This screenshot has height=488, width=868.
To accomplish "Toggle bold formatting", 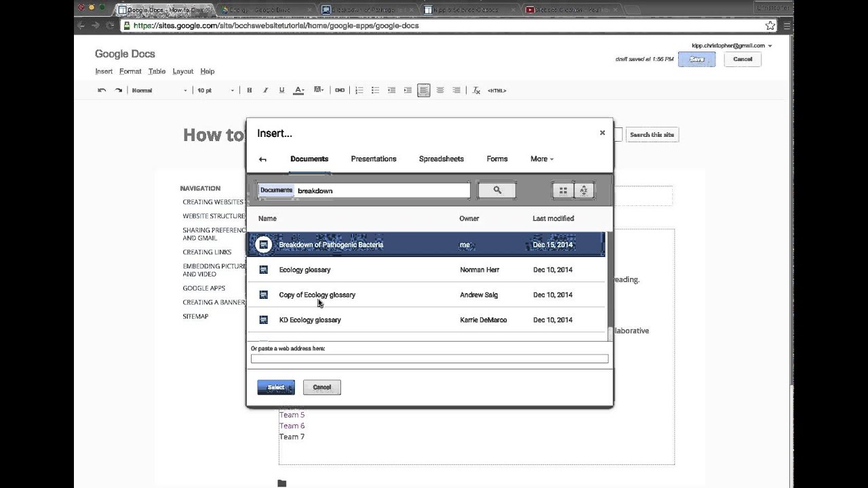I will [250, 90].
